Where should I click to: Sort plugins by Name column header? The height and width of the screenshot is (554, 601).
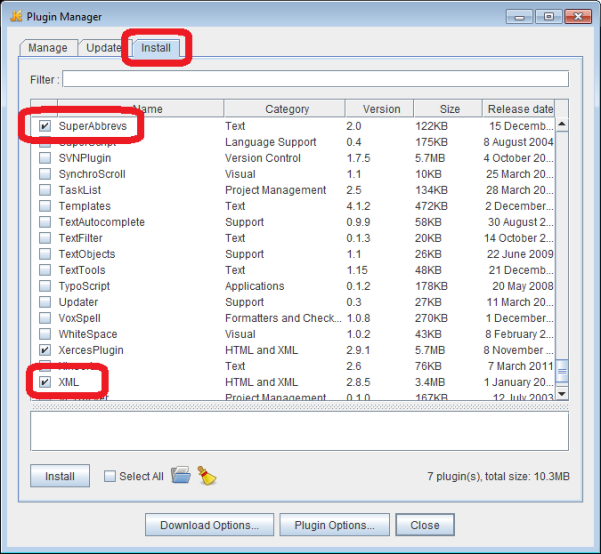pos(140,109)
